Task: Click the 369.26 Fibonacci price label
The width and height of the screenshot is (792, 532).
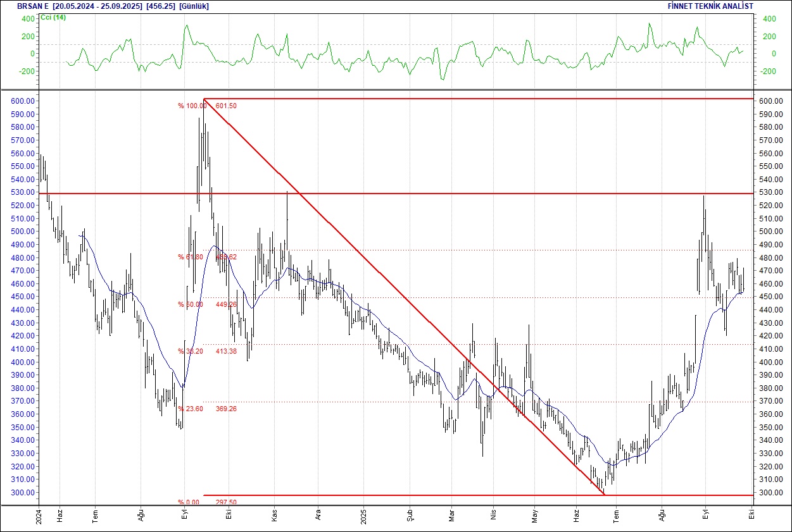Action: [226, 409]
